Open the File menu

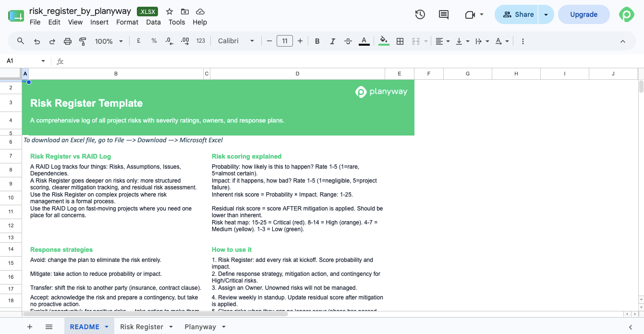tap(35, 22)
